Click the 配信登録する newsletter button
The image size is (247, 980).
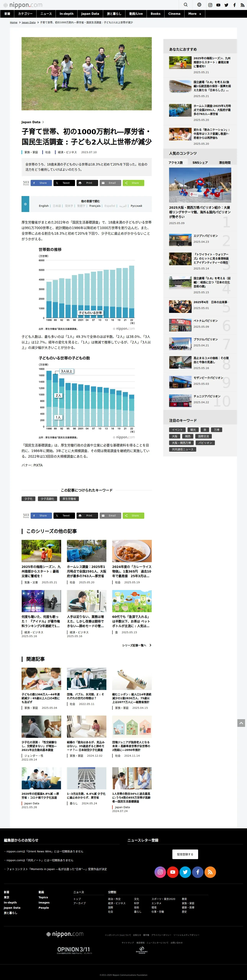[185, 854]
